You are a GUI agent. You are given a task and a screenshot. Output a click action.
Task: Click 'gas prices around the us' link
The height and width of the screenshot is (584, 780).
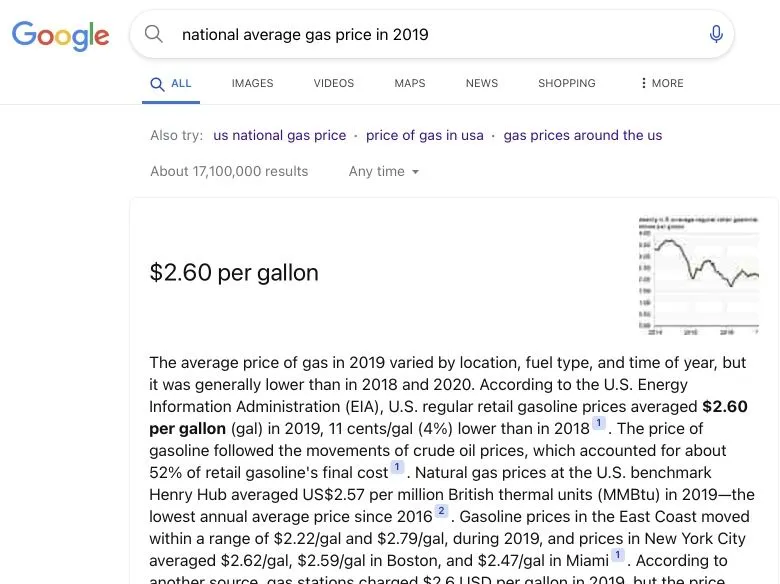click(583, 135)
